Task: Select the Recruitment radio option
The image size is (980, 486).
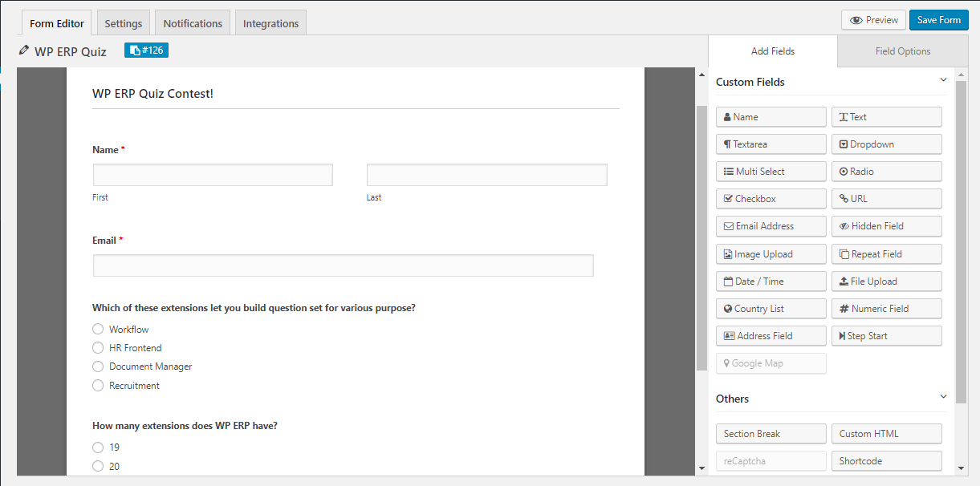Action: [98, 386]
